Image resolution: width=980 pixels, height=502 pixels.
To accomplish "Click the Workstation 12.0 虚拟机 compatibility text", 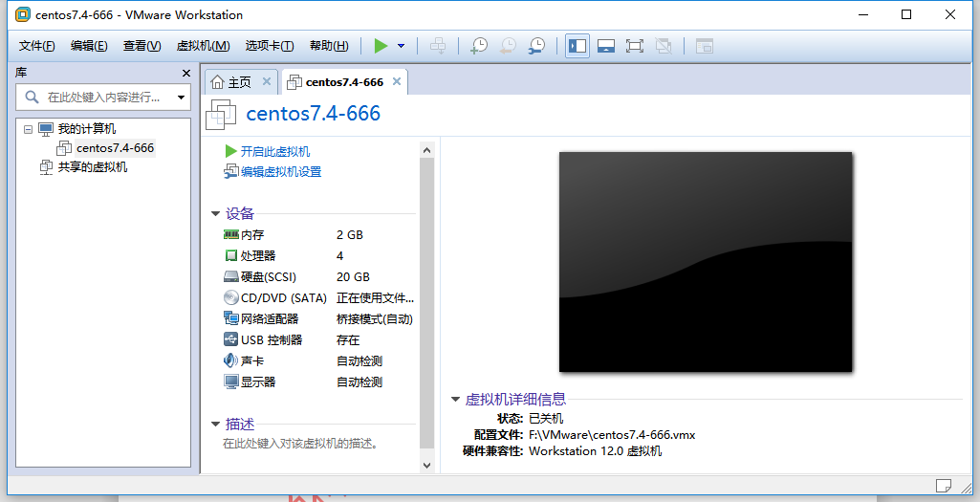I will coord(595,450).
